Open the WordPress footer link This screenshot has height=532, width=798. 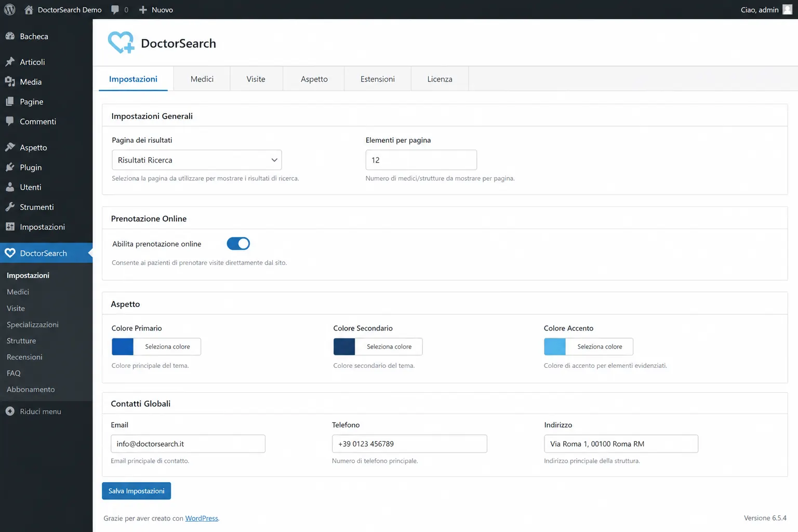tap(202, 518)
